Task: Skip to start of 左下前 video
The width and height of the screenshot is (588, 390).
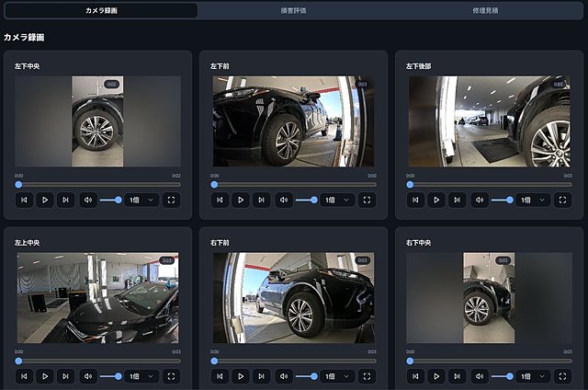Action: (x=220, y=201)
